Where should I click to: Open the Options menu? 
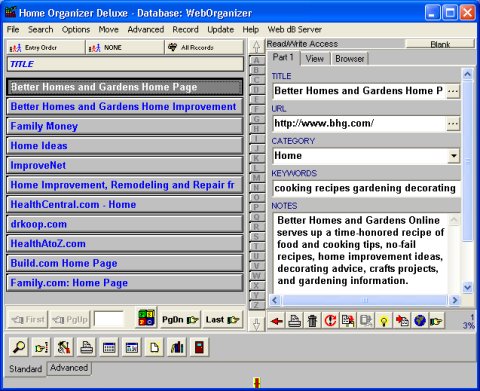click(76, 29)
